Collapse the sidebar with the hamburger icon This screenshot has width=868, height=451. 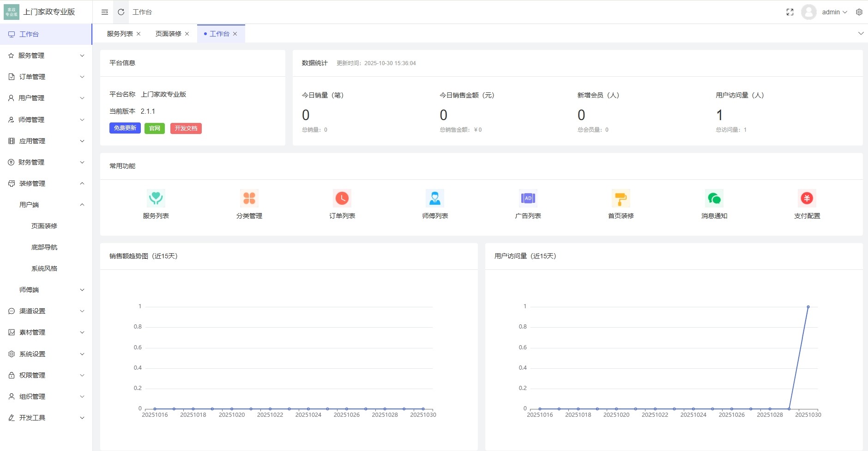[105, 12]
